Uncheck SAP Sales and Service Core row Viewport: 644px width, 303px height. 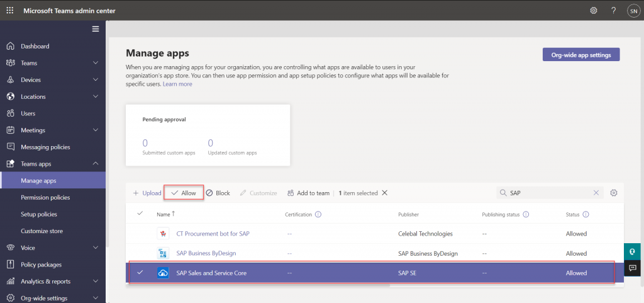[x=140, y=272]
